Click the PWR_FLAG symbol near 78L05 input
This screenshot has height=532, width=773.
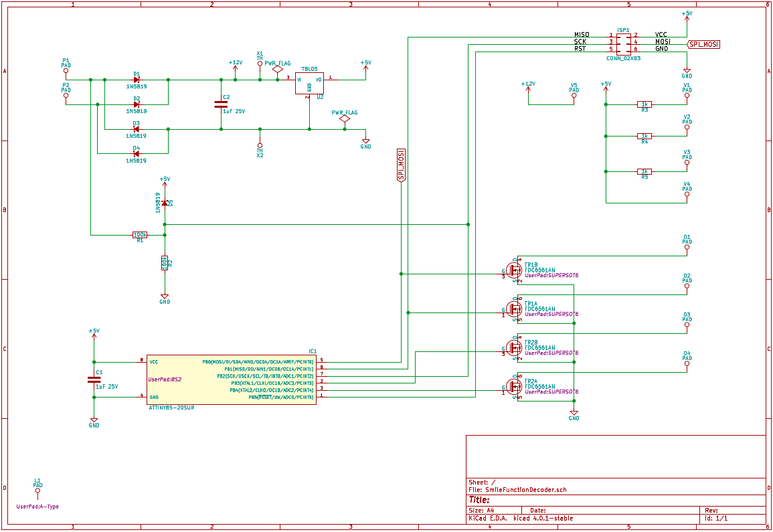pos(278,70)
